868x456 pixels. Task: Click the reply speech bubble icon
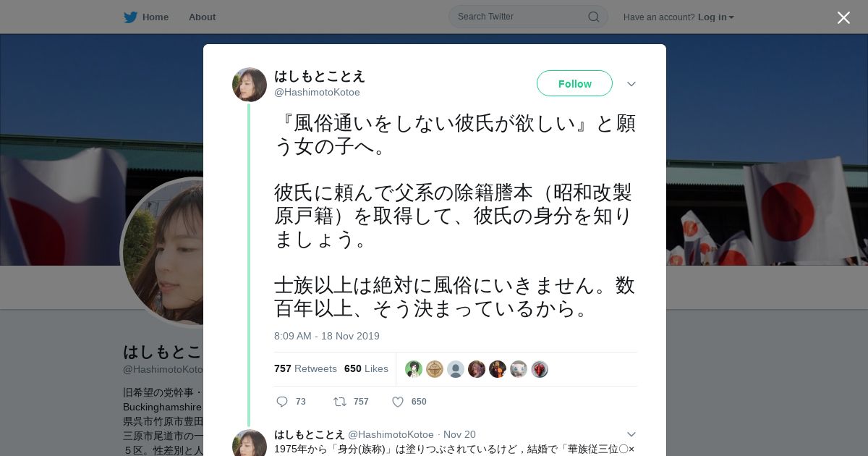(282, 402)
